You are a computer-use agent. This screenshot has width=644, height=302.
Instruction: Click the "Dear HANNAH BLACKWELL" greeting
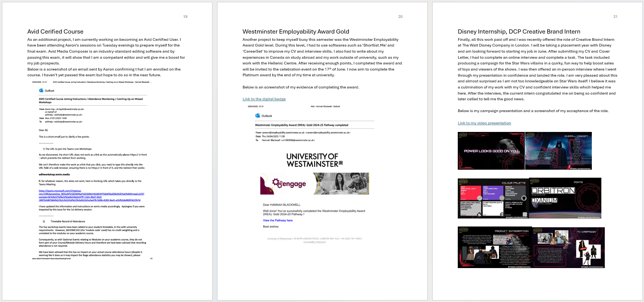(x=281, y=205)
